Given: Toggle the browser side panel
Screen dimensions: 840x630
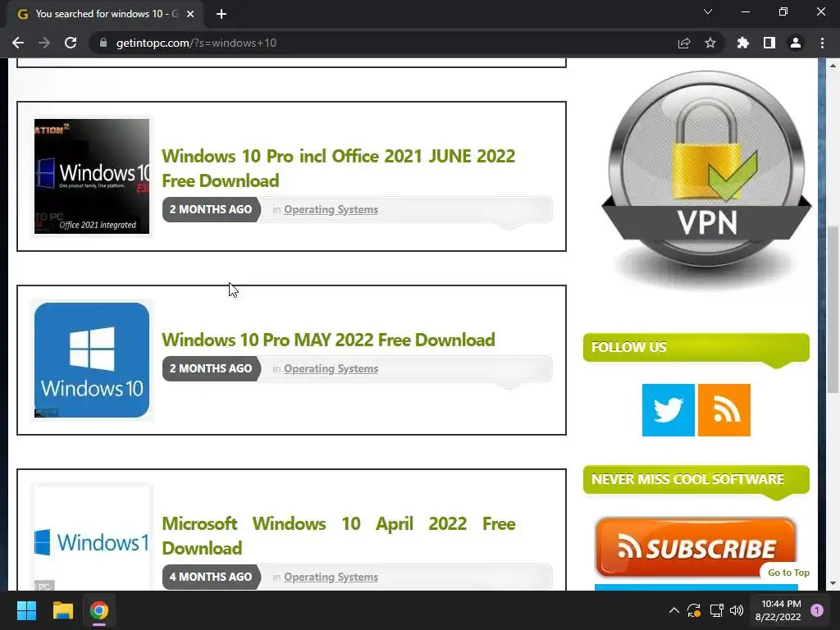Looking at the screenshot, I should click(x=769, y=43).
